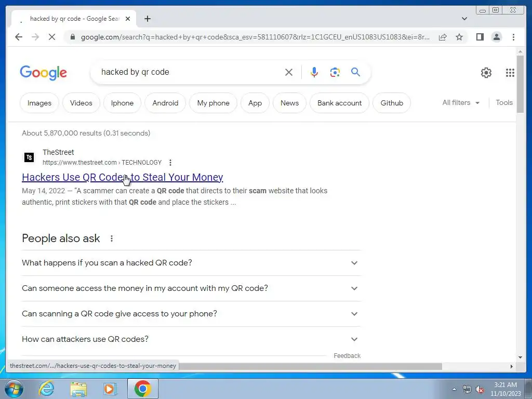This screenshot has height=399, width=532.
Task: Open People also ask options menu
Action: point(112,238)
